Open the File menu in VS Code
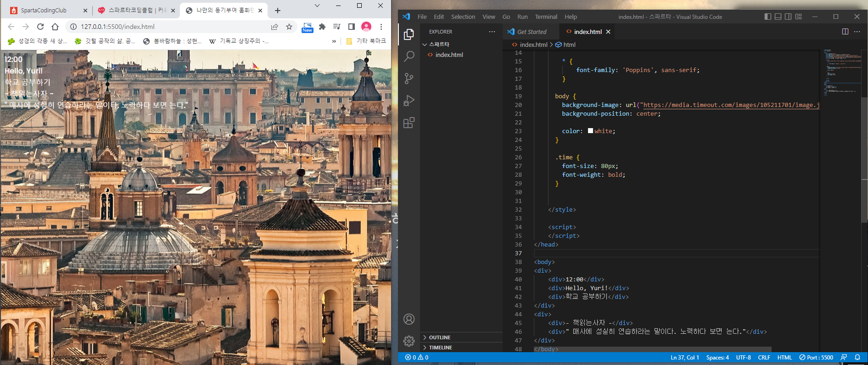 click(x=422, y=17)
